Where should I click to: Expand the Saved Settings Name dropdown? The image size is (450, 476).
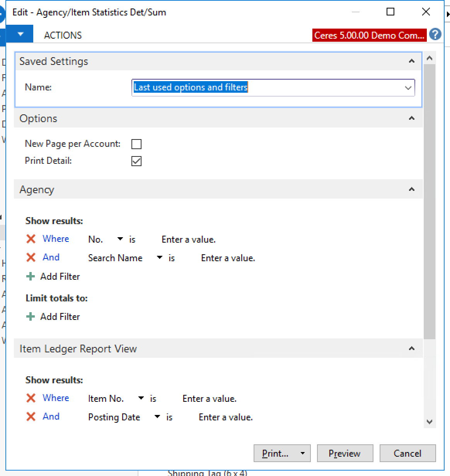coord(408,88)
